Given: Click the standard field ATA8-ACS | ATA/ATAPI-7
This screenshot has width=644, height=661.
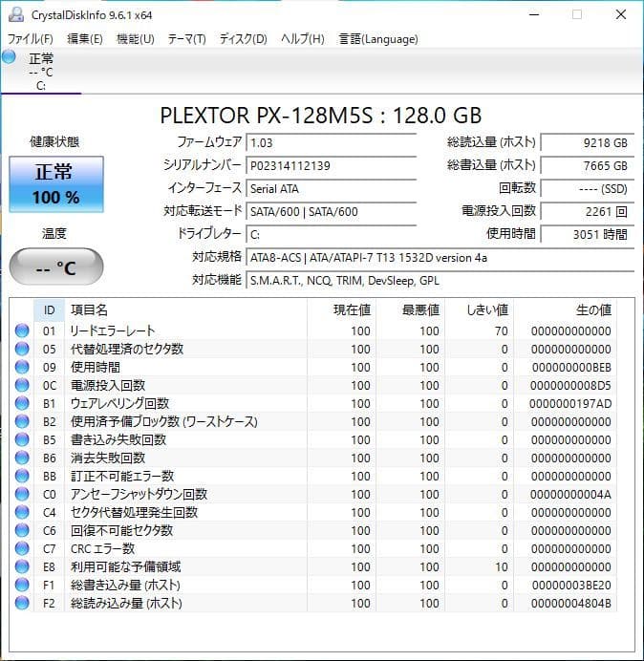Looking at the screenshot, I should tap(440, 258).
